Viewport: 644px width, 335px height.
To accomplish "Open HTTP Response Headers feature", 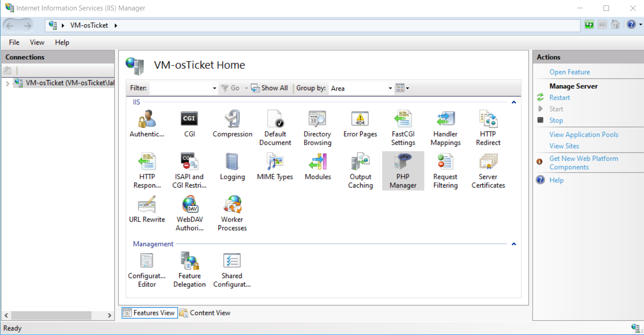I will click(x=147, y=171).
